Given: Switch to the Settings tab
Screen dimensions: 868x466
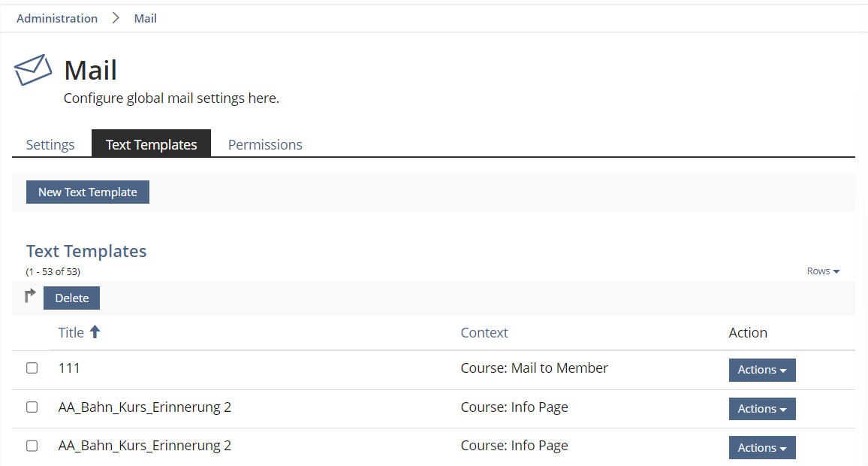Looking at the screenshot, I should (50, 144).
